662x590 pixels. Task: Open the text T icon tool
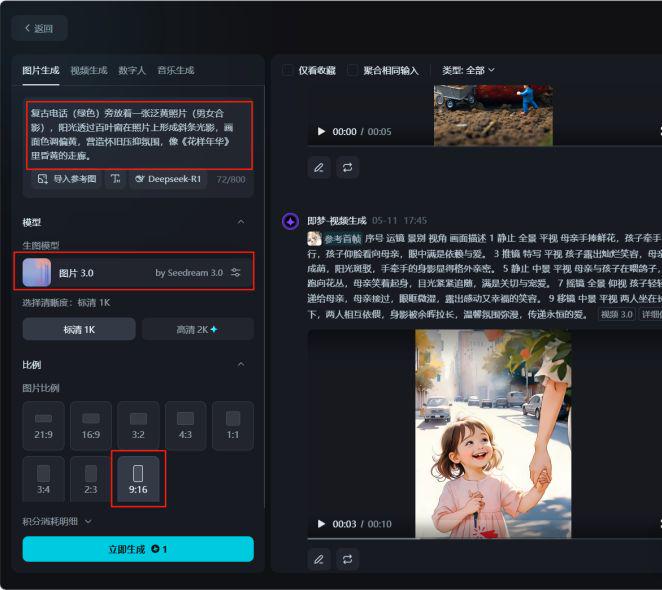point(115,179)
